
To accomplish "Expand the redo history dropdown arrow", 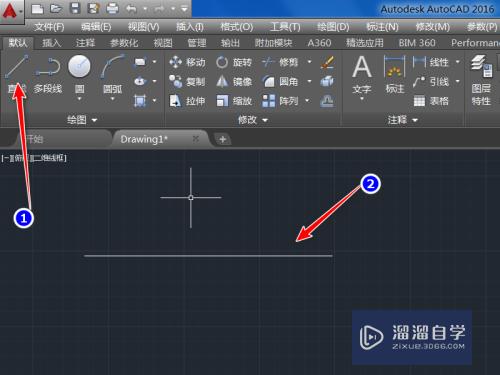I will [x=174, y=9].
